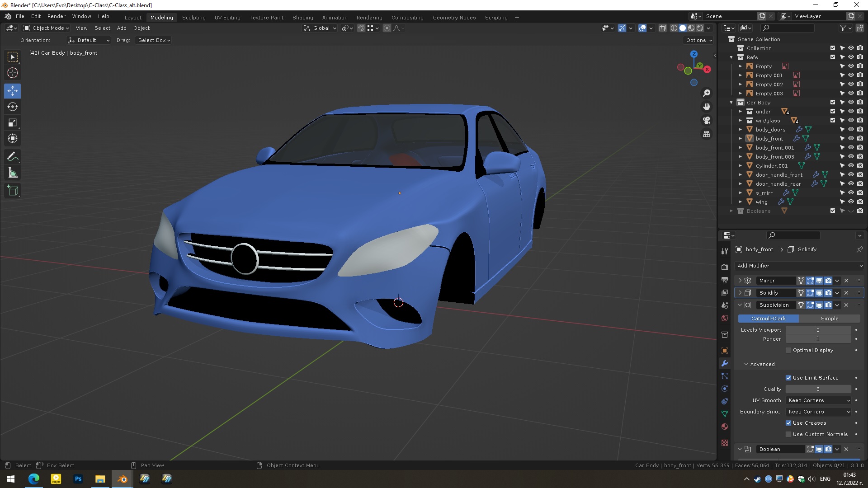Viewport: 868px width, 488px height.
Task: Enable Optimal Display checkbox
Action: point(788,350)
